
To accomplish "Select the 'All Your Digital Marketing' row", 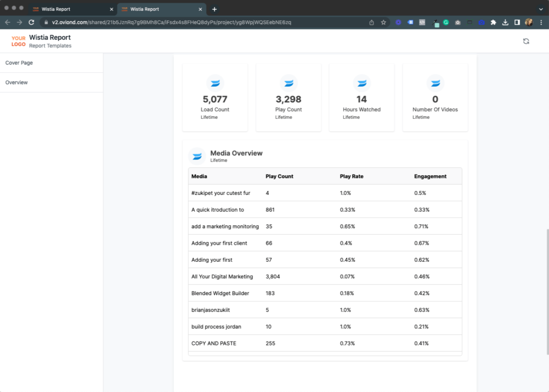I will click(325, 277).
